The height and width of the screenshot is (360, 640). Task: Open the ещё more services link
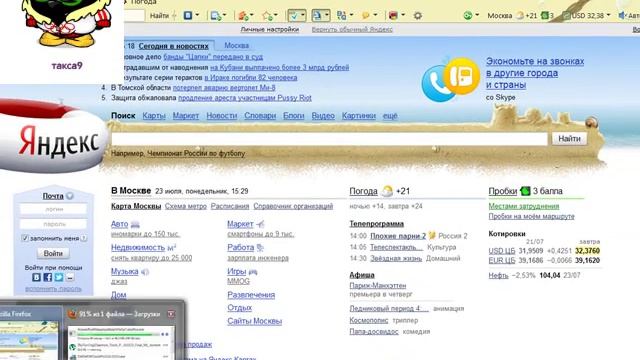click(x=390, y=116)
